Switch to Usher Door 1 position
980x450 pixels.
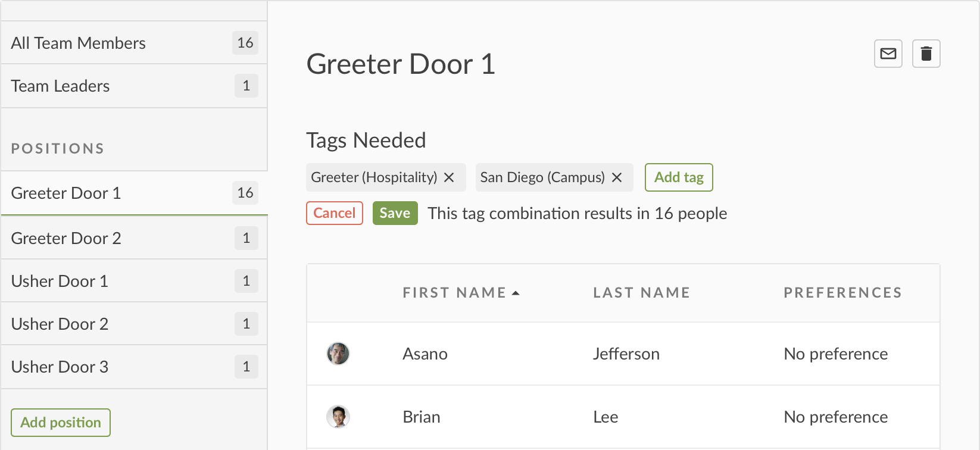coord(134,281)
